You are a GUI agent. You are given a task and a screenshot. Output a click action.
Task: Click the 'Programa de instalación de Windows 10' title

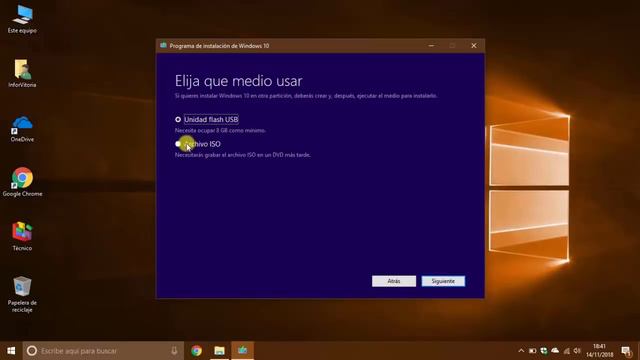pyautogui.click(x=219, y=46)
